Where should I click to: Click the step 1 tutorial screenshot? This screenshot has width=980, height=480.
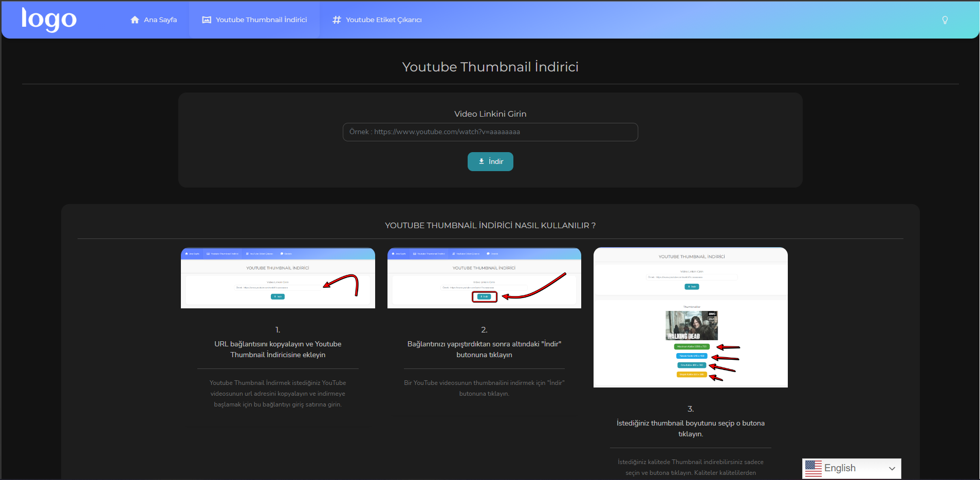[x=278, y=278]
